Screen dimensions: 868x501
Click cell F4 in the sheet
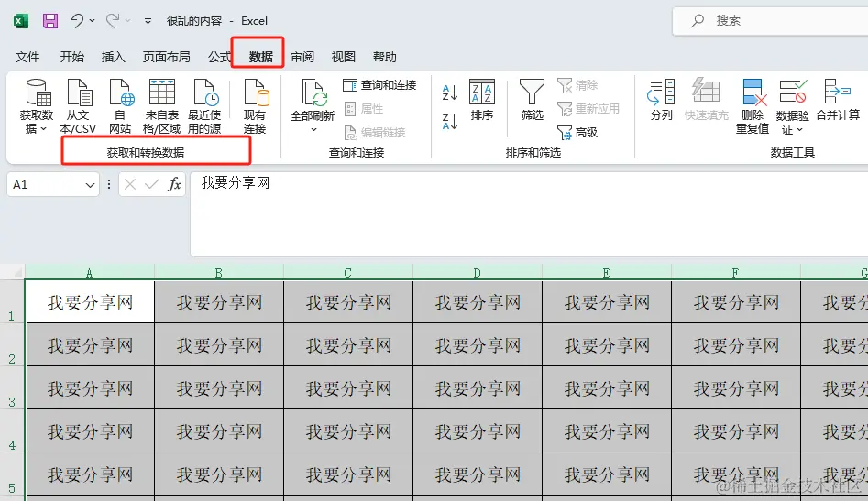(736, 431)
